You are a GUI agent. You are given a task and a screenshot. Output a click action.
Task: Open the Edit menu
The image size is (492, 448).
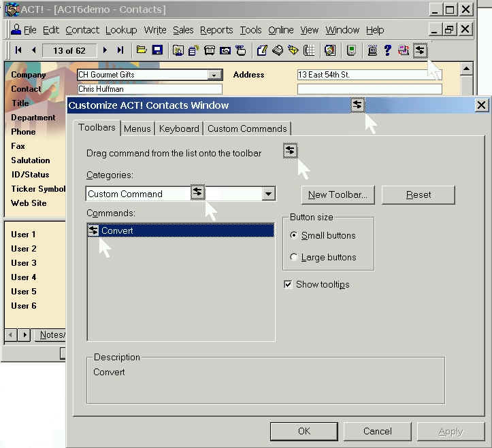[x=51, y=30]
